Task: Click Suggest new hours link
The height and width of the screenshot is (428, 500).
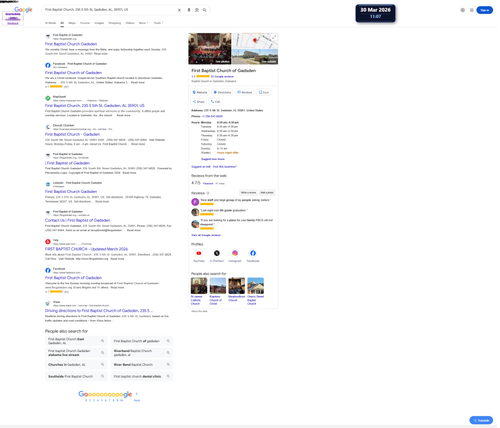Action: tap(213, 159)
